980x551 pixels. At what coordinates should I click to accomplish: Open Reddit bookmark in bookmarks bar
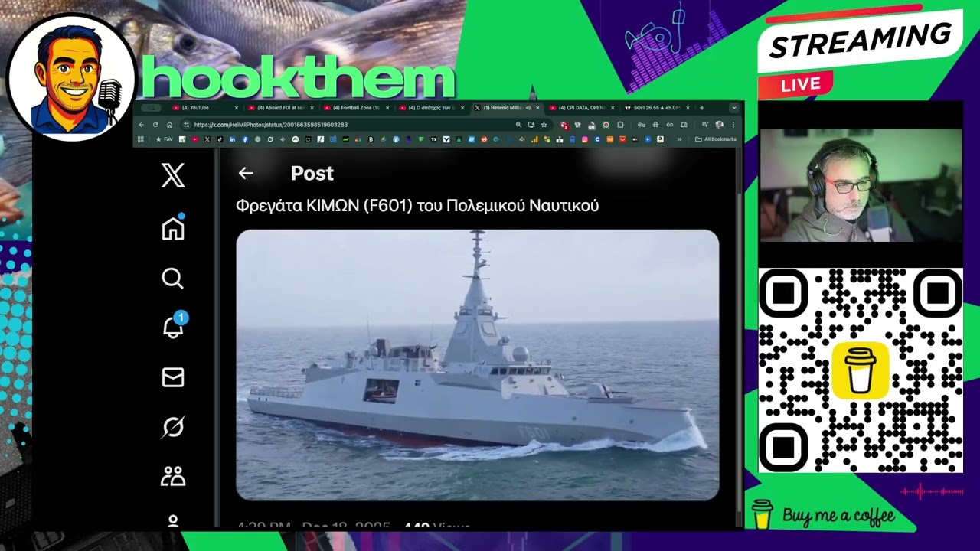click(484, 139)
